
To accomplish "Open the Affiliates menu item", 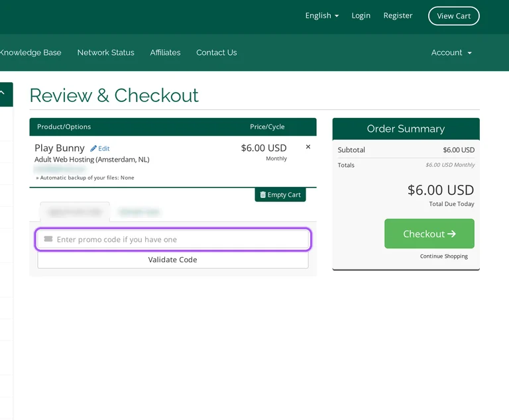I will 165,52.
